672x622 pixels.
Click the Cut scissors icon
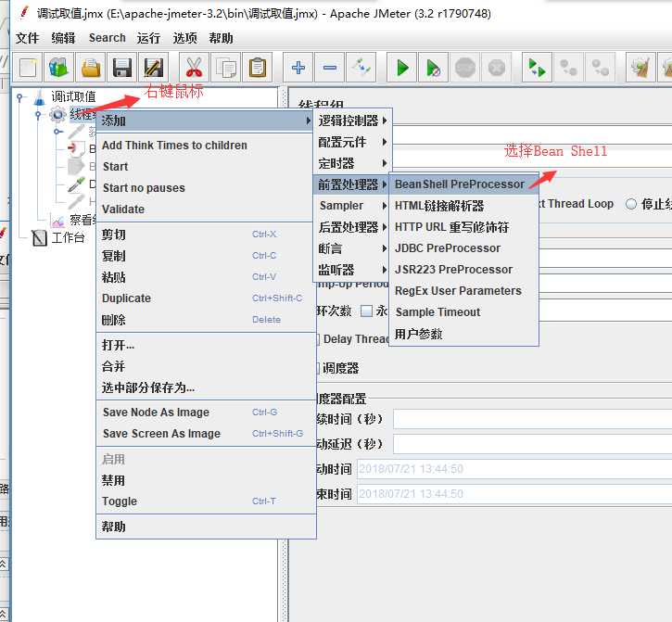click(194, 68)
